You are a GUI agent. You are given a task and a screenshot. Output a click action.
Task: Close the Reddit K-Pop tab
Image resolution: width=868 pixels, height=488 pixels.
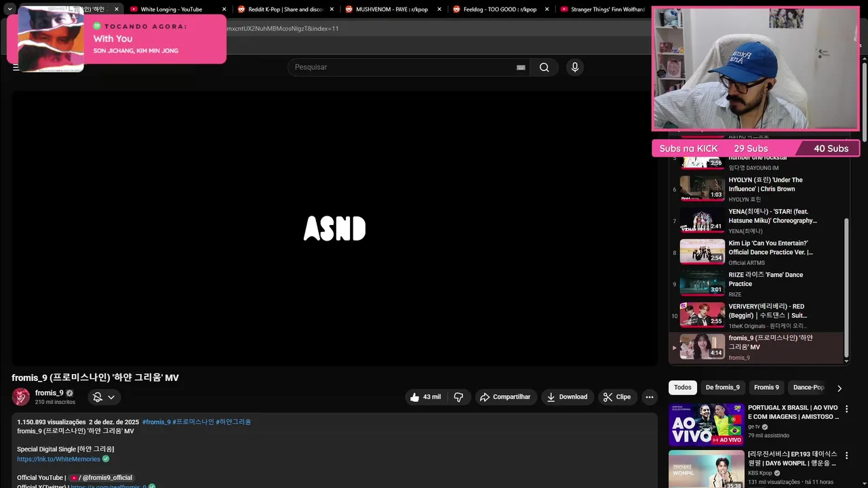pos(332,9)
